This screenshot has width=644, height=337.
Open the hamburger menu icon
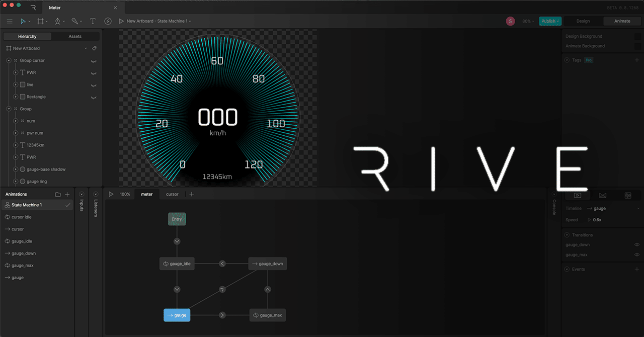point(9,21)
